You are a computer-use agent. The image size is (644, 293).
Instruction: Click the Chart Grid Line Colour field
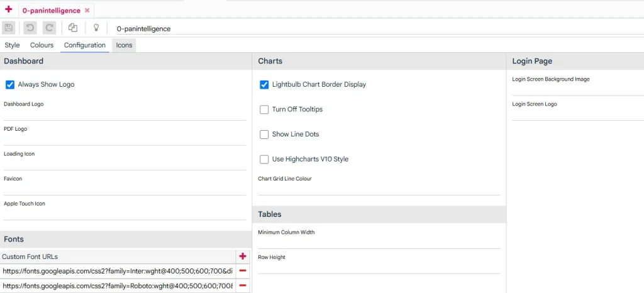pyautogui.click(x=379, y=190)
